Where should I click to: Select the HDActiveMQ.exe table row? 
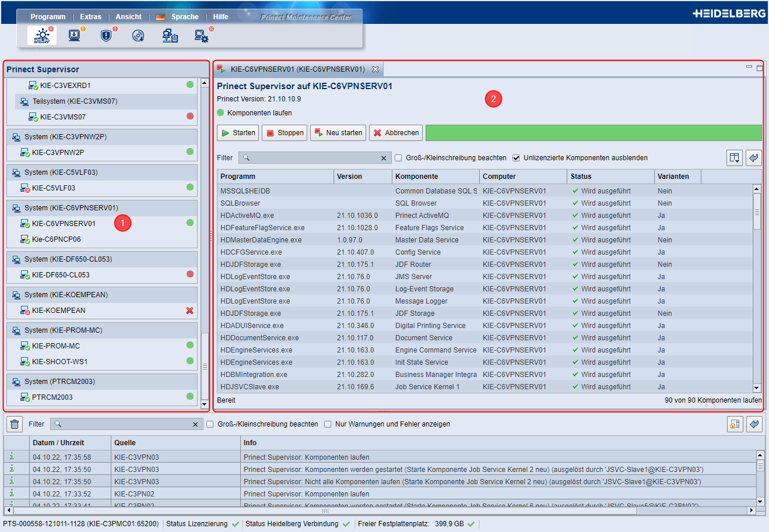[x=485, y=216]
